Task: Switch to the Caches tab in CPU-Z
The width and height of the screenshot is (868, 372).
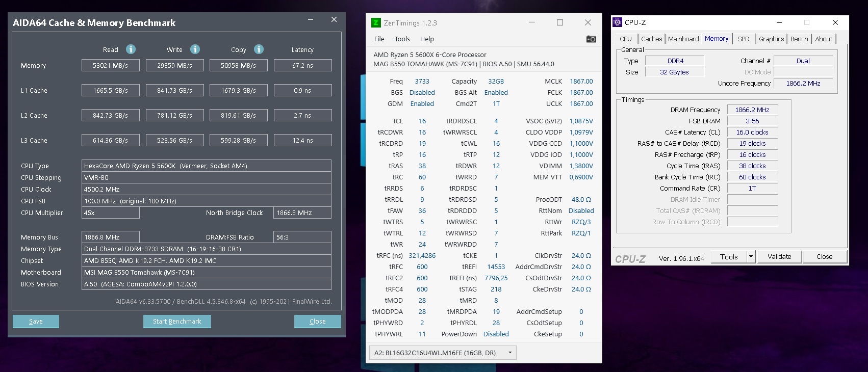Action: (651, 39)
